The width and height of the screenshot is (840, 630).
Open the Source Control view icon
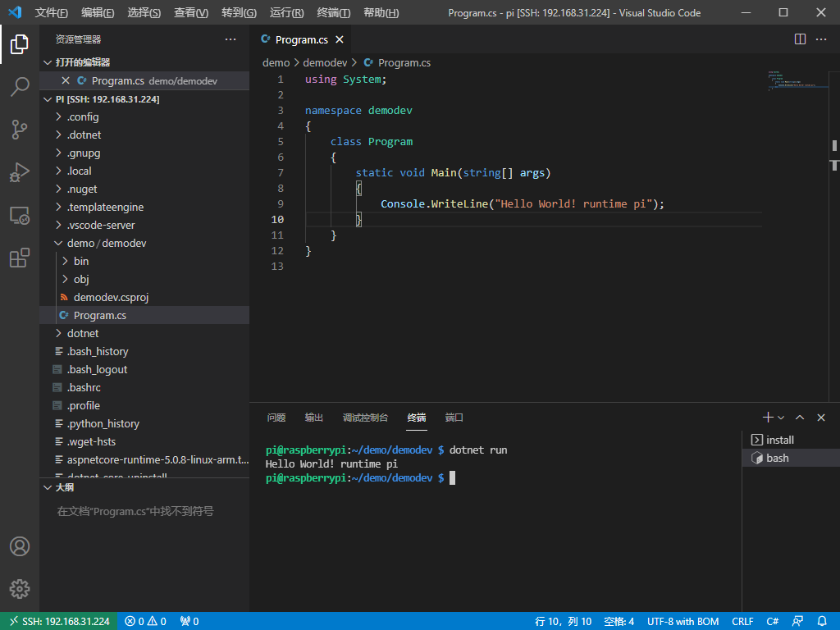20,129
